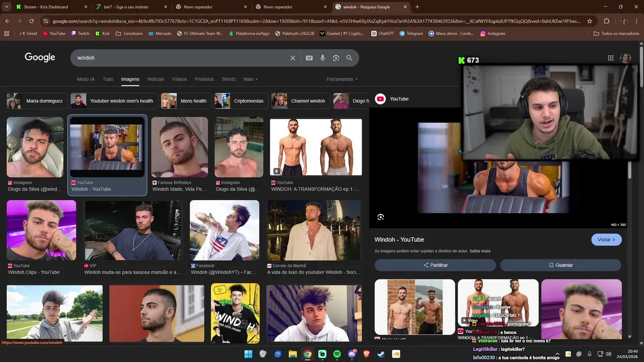Select the Criptomoedas suggestion chip
The image size is (644, 362).
241,101
